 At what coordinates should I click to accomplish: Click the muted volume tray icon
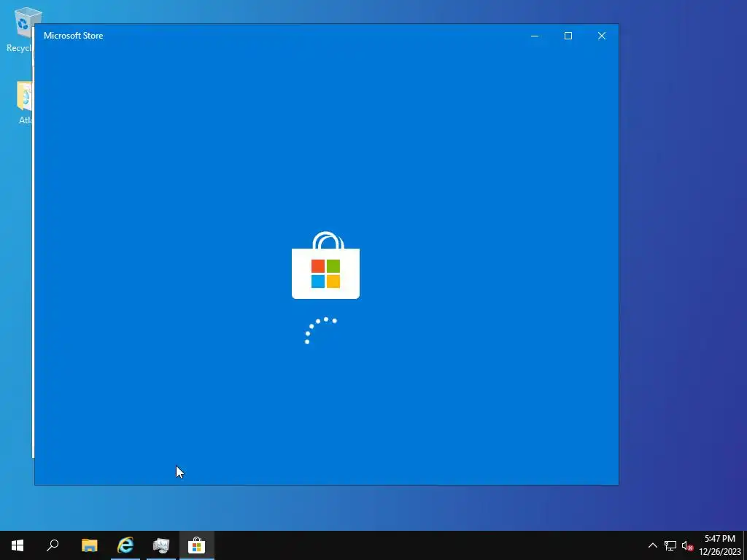(687, 545)
